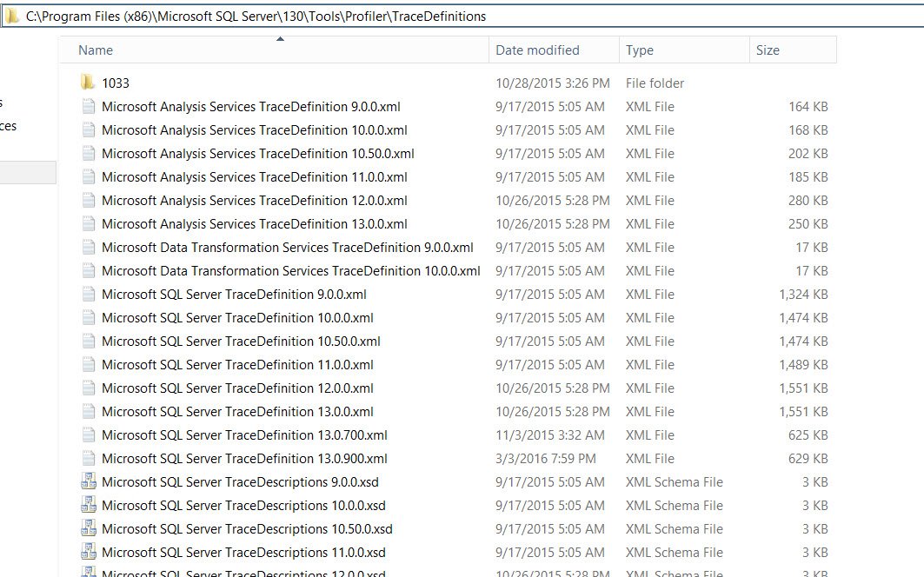924x577 pixels.
Task: Select file name Microsoft SQL Server TraceDescriptions 11.0.0.xsd
Action: click(243, 553)
